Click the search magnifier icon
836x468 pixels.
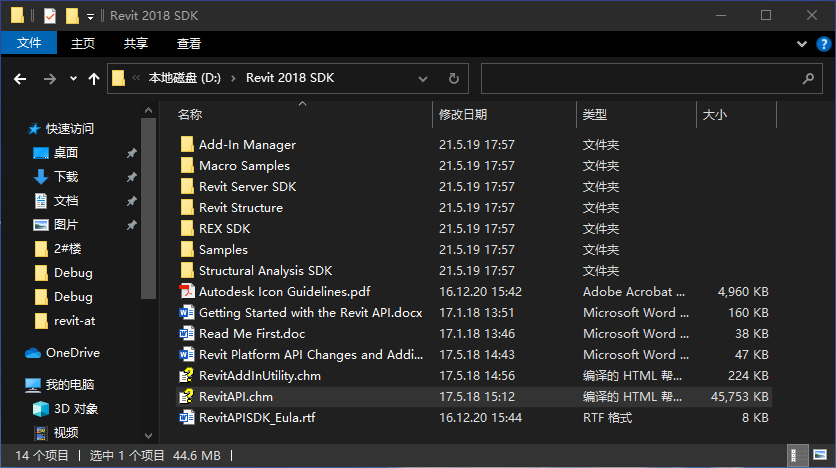click(x=808, y=79)
